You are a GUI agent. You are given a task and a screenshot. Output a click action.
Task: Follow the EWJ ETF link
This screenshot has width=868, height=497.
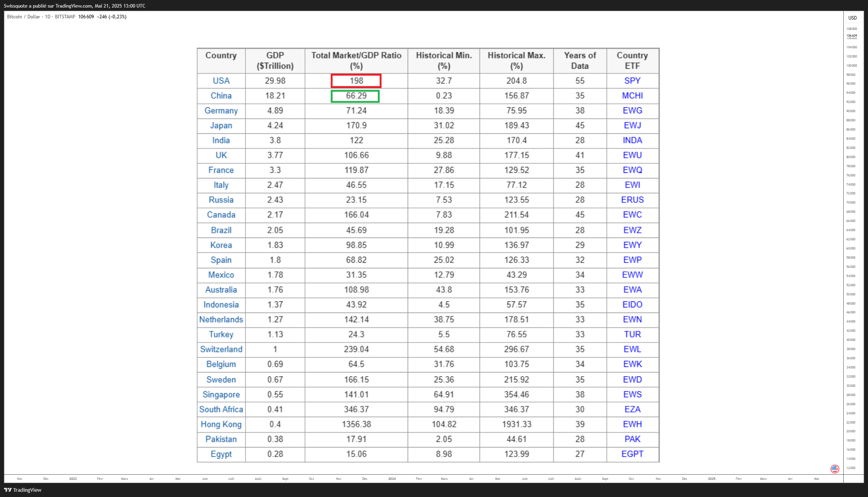pos(632,125)
